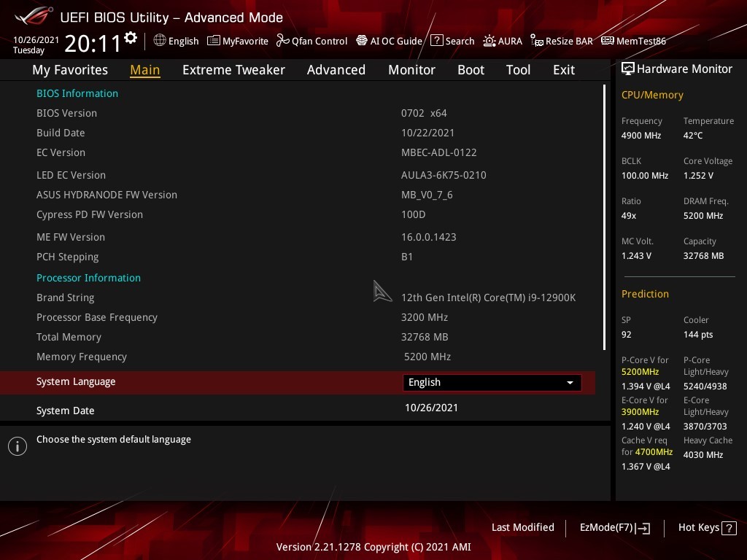
Task: Click the Qfan Control label
Action: coord(320,41)
